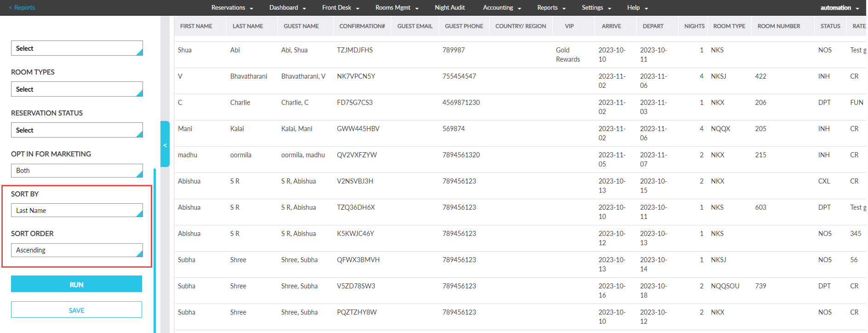Image resolution: width=868 pixels, height=333 pixels.
Task: Click ROOM NUMBER column header
Action: point(779,26)
